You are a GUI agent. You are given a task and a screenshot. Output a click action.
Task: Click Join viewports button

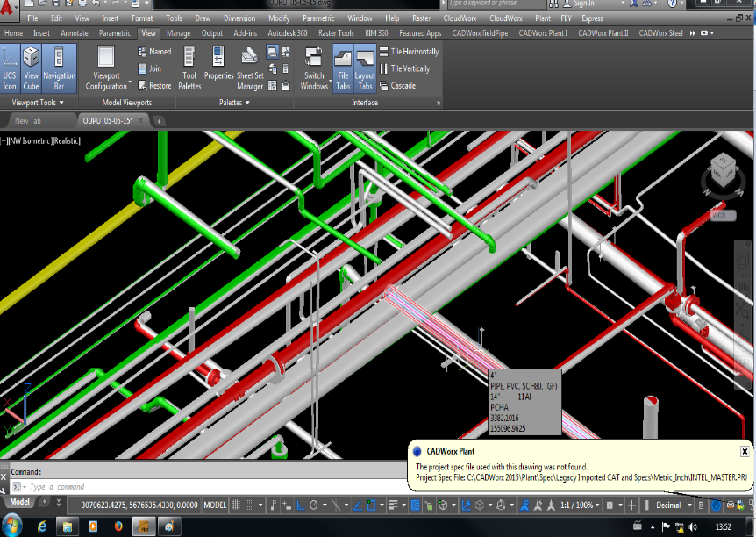tap(150, 68)
